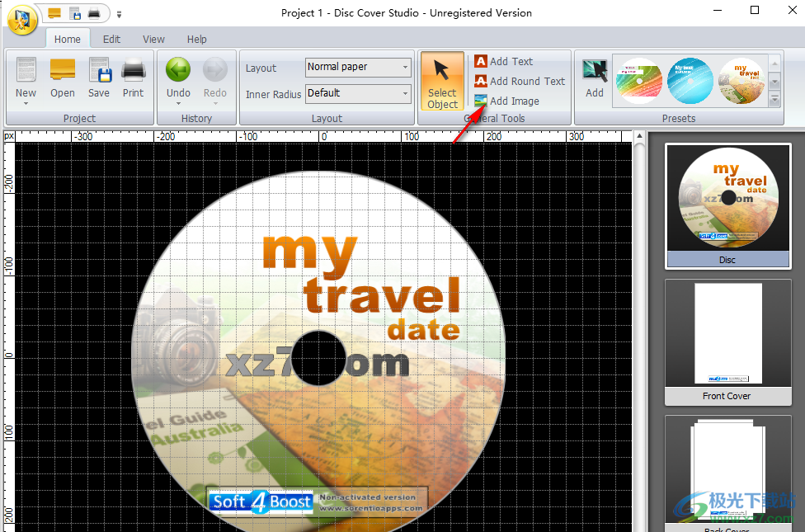Open the View ribbon tab
The image size is (805, 532).
coord(153,39)
